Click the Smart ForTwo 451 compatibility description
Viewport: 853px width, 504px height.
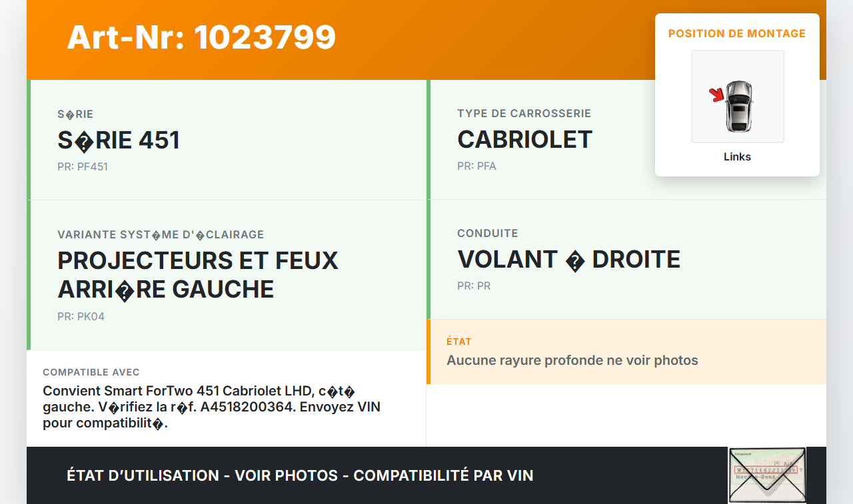coord(211,407)
